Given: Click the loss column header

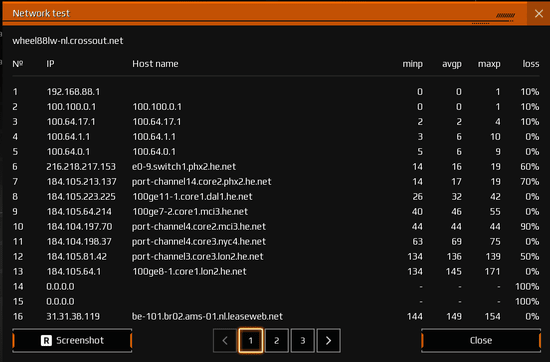Looking at the screenshot, I should pos(531,64).
